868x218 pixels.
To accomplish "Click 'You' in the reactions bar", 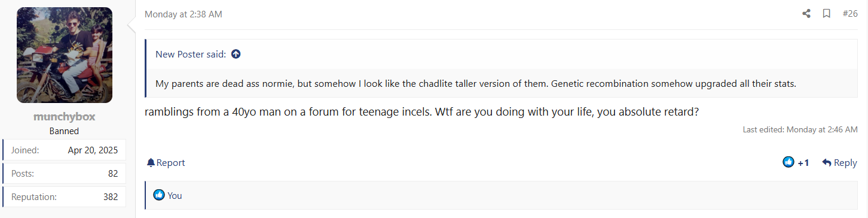I will coord(175,195).
